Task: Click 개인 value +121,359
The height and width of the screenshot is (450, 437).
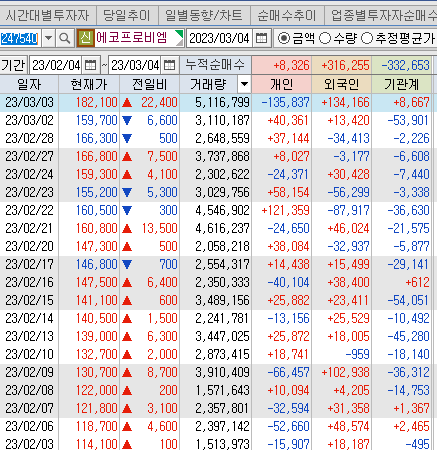Action: point(285,210)
